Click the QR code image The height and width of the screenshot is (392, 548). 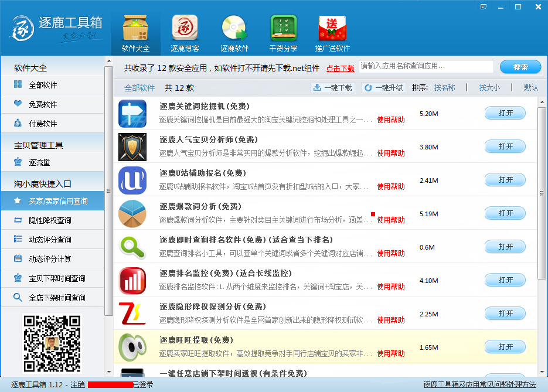click(x=52, y=343)
